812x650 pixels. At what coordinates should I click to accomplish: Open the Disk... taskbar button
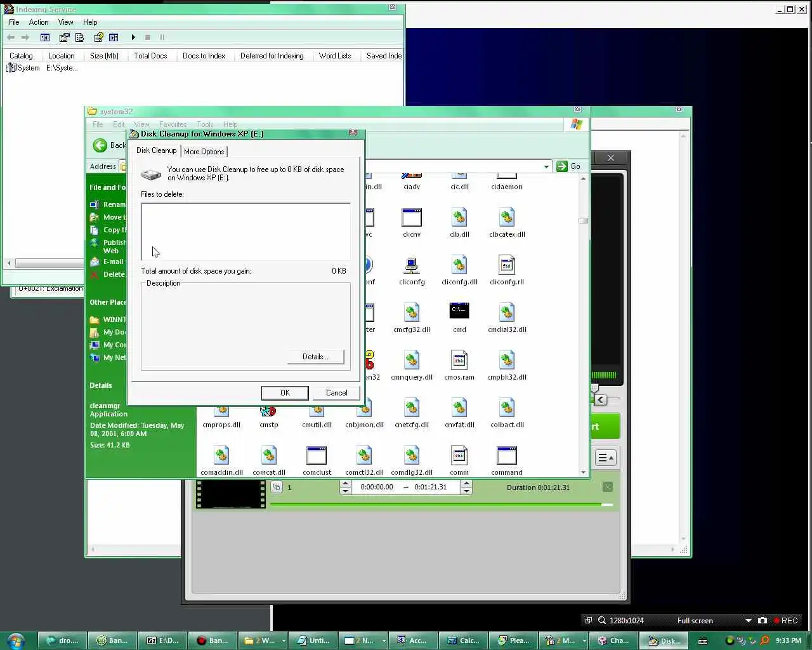click(664, 640)
